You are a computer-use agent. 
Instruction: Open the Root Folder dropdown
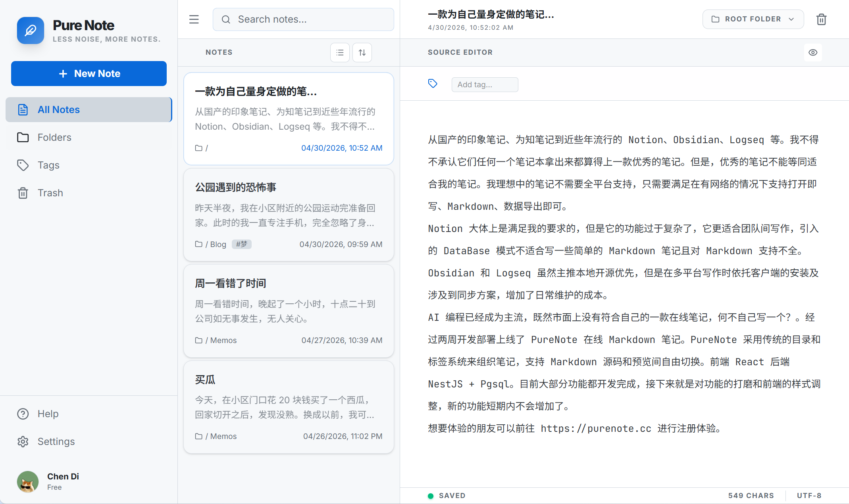(x=753, y=19)
